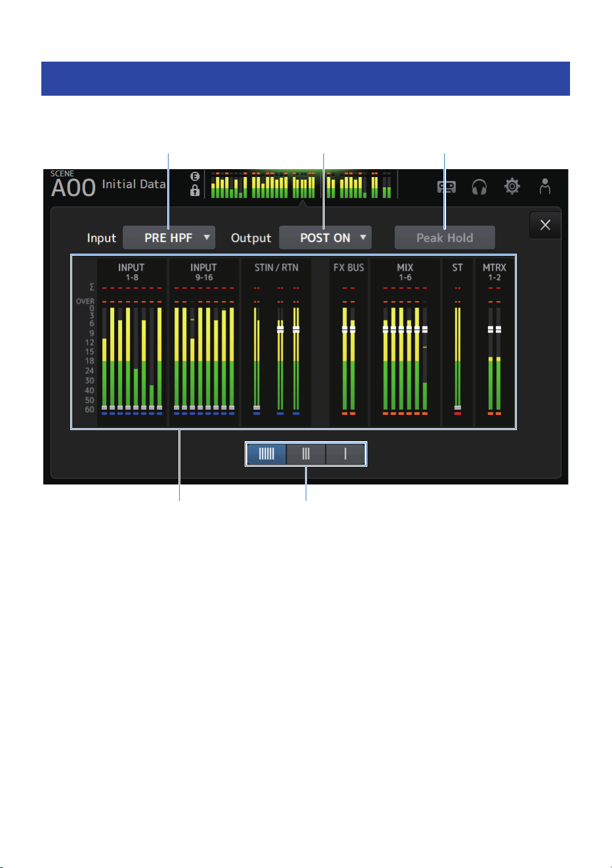Image resolution: width=612 pixels, height=868 pixels.
Task: Open the Input PRE HPF dropdown
Action: 169,238
